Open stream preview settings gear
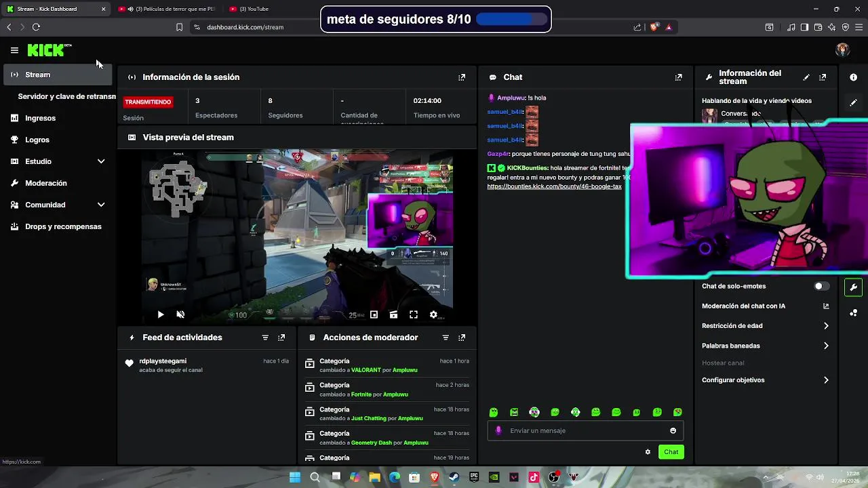Image resolution: width=868 pixels, height=488 pixels. pos(433,314)
